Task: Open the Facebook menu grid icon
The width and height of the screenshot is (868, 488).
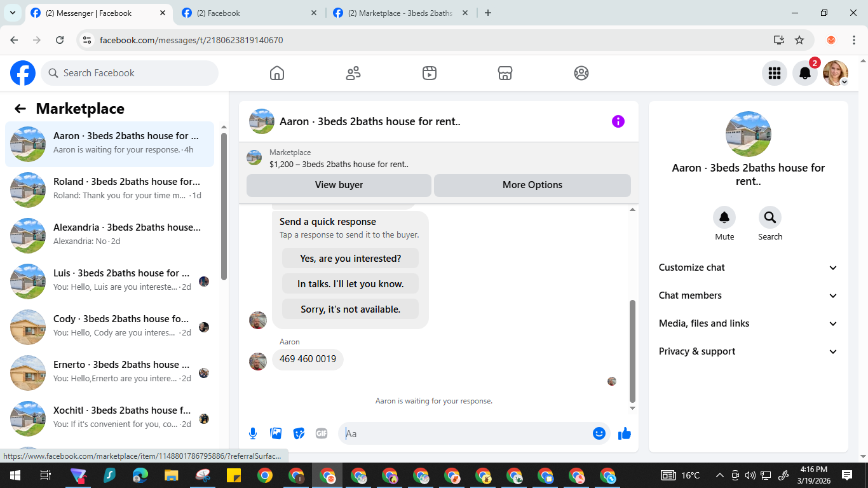Action: click(x=775, y=73)
